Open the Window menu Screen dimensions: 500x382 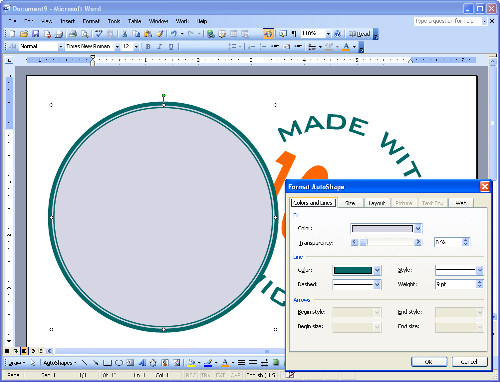158,21
